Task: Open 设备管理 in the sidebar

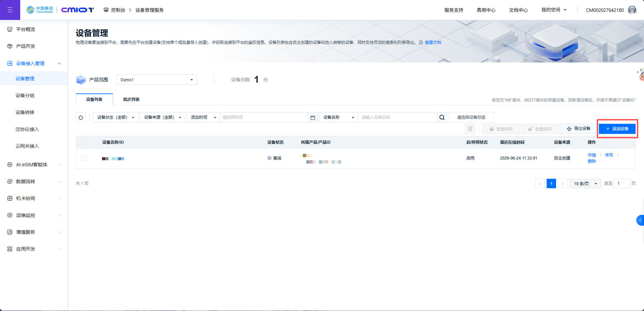Action: point(34,79)
